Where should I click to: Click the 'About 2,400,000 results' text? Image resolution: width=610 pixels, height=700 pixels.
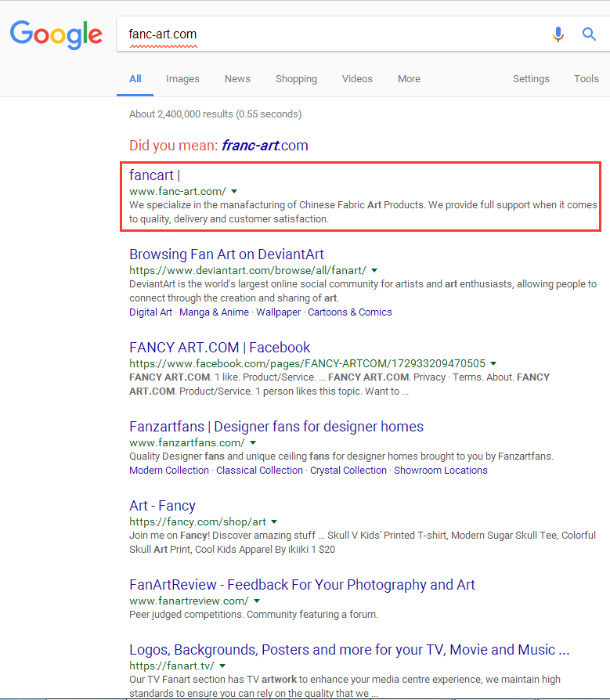click(215, 114)
